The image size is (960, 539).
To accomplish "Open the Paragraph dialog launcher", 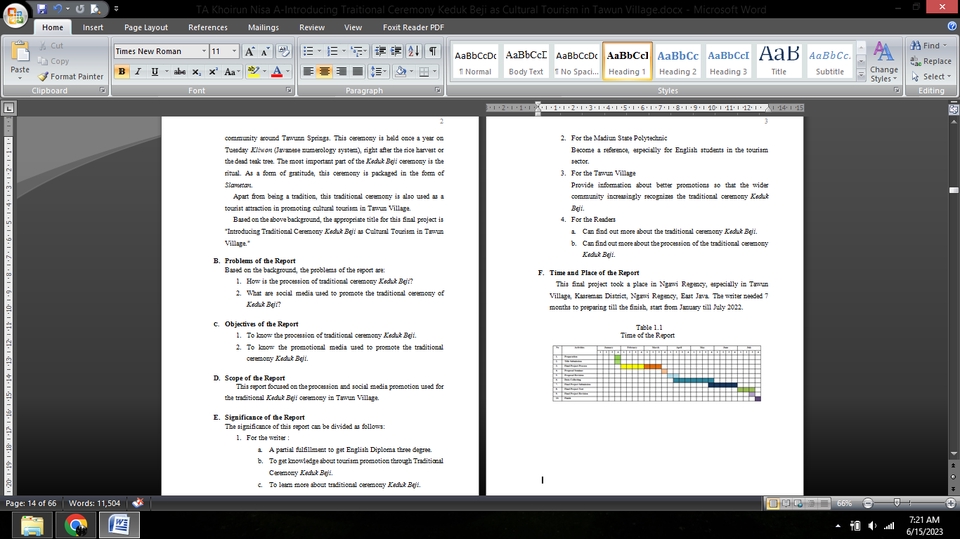I will tap(438, 90).
